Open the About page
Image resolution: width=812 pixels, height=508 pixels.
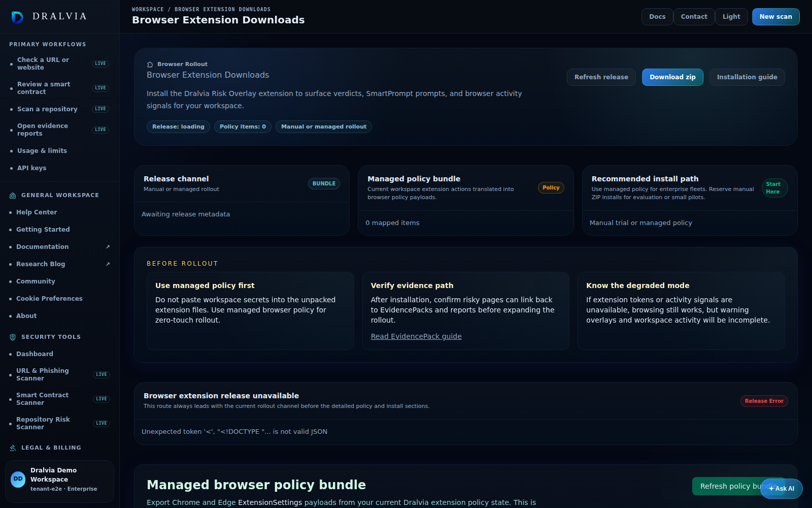click(60, 316)
